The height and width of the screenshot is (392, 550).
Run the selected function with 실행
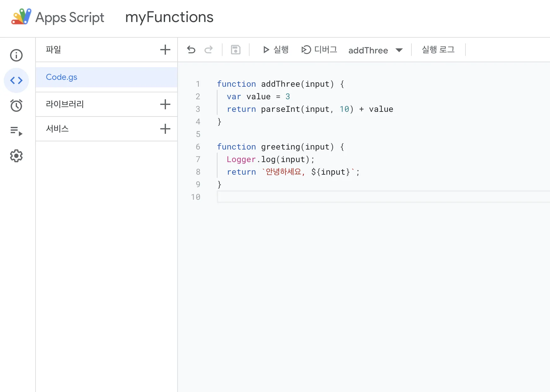pos(276,50)
